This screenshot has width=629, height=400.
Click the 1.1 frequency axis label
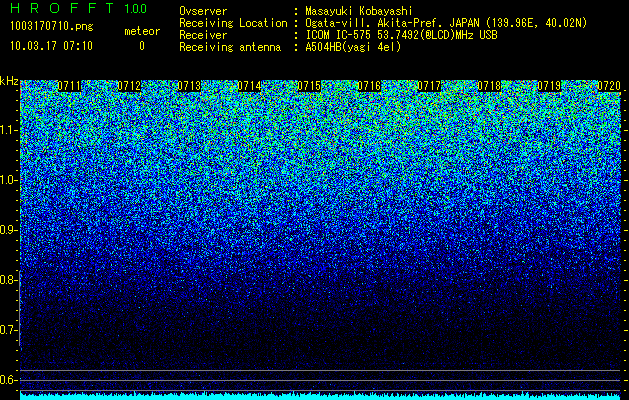[8, 130]
